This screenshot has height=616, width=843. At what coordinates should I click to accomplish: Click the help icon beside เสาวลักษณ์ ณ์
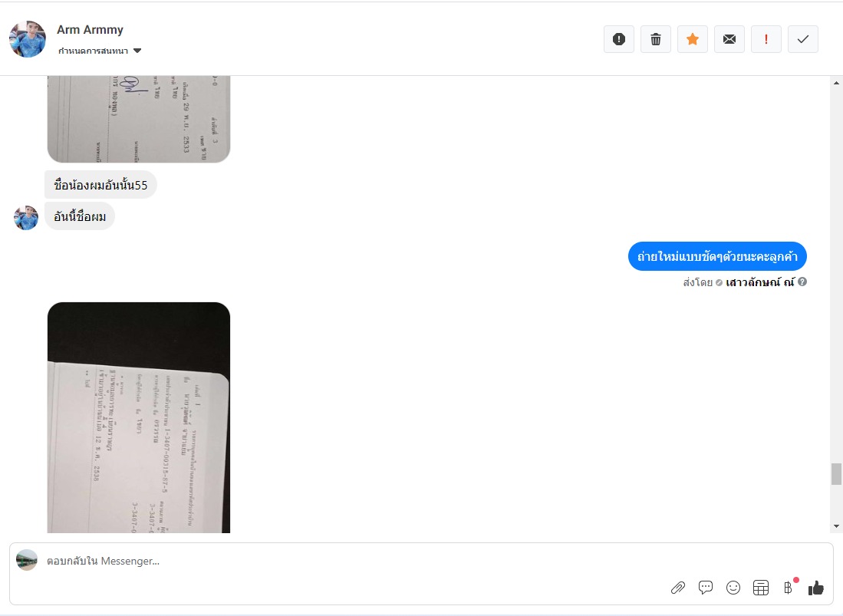tap(802, 282)
